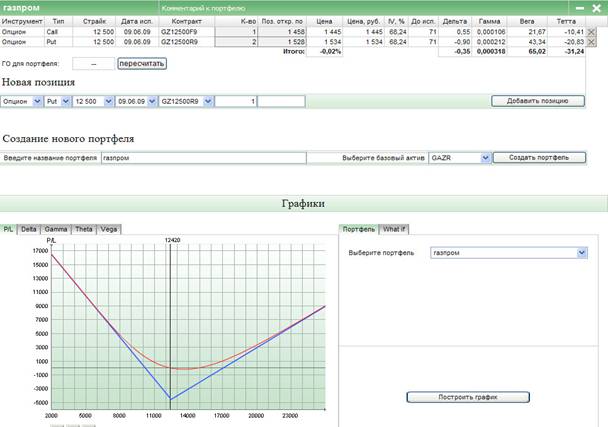Click the Гамма column header
The image size is (608, 427).
pyautogui.click(x=489, y=21)
